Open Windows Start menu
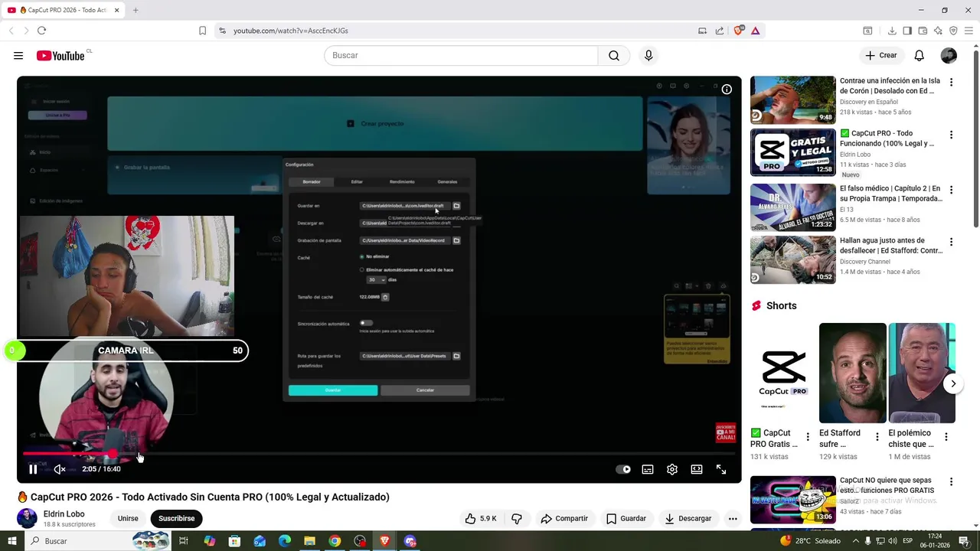The height and width of the screenshot is (551, 980). (x=12, y=541)
